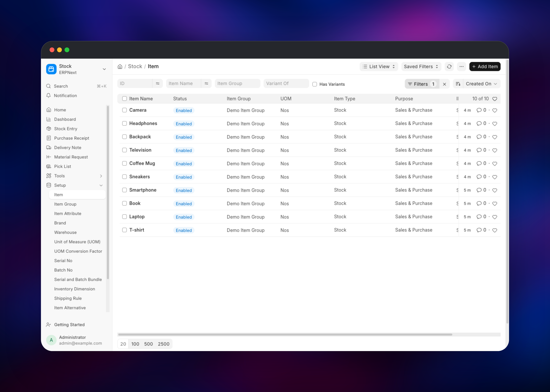Like the Headphones item heart icon
This screenshot has height=392, width=550.
(x=494, y=124)
